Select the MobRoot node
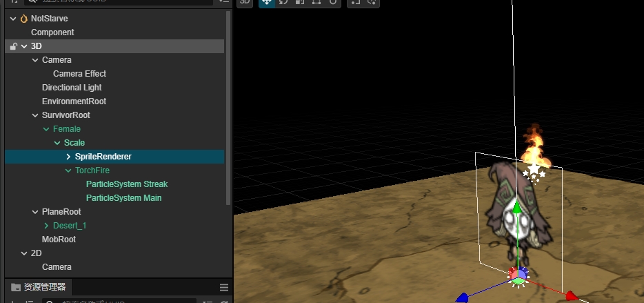The width and height of the screenshot is (644, 303). point(59,240)
